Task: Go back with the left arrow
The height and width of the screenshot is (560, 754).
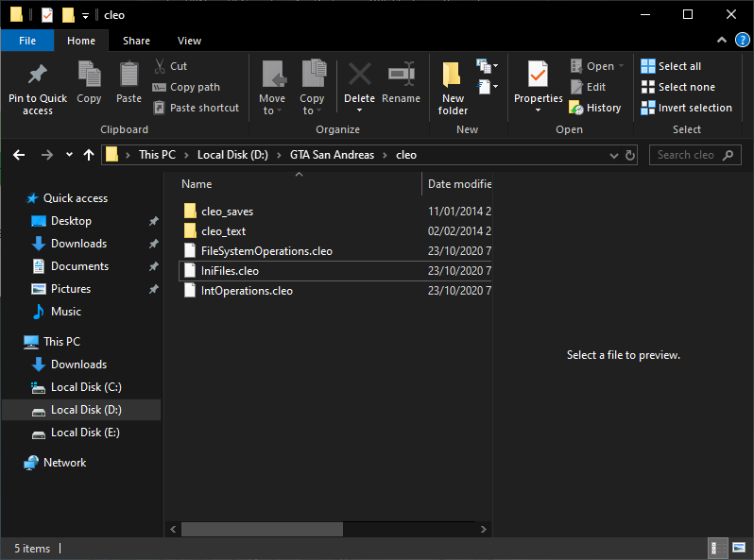Action: [x=19, y=155]
